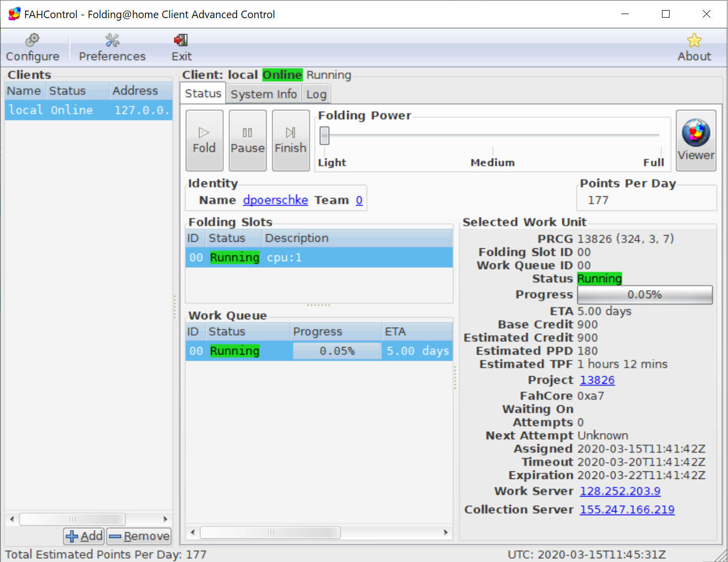This screenshot has height=562, width=728.
Task: Click the Clients list left scroll arrow
Action: [x=12, y=519]
